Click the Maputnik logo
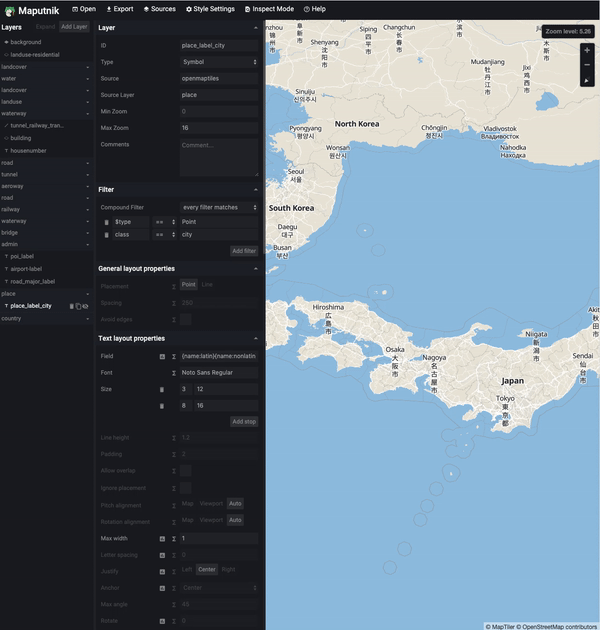Screen dimensions: 600x630 click(x=32, y=11)
